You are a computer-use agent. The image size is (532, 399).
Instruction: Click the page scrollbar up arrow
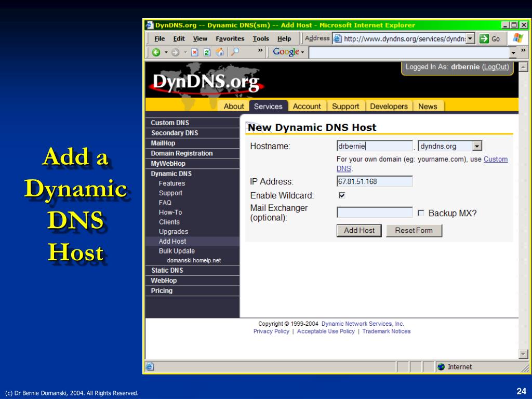(x=523, y=67)
